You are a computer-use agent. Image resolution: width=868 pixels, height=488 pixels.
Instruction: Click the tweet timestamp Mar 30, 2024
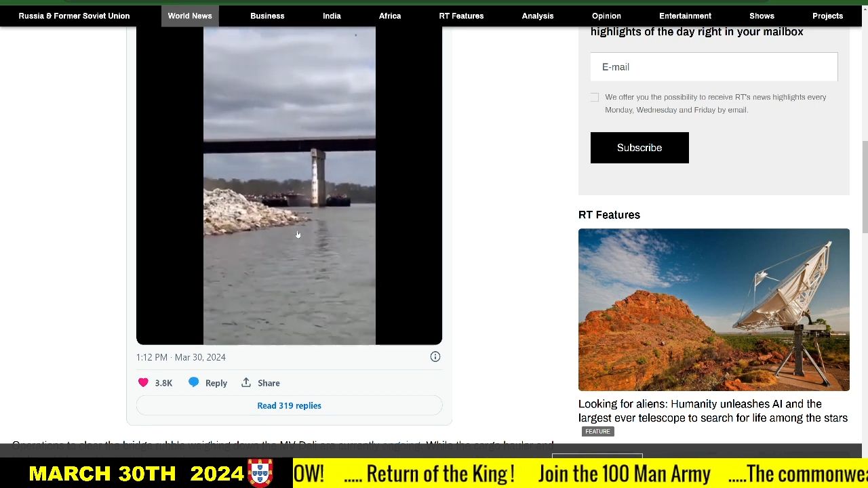tap(181, 357)
